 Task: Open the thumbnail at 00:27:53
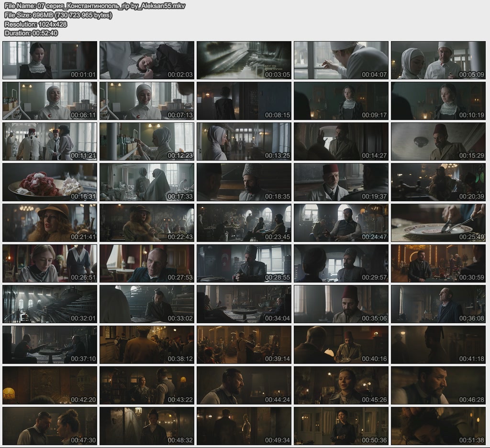(147, 263)
